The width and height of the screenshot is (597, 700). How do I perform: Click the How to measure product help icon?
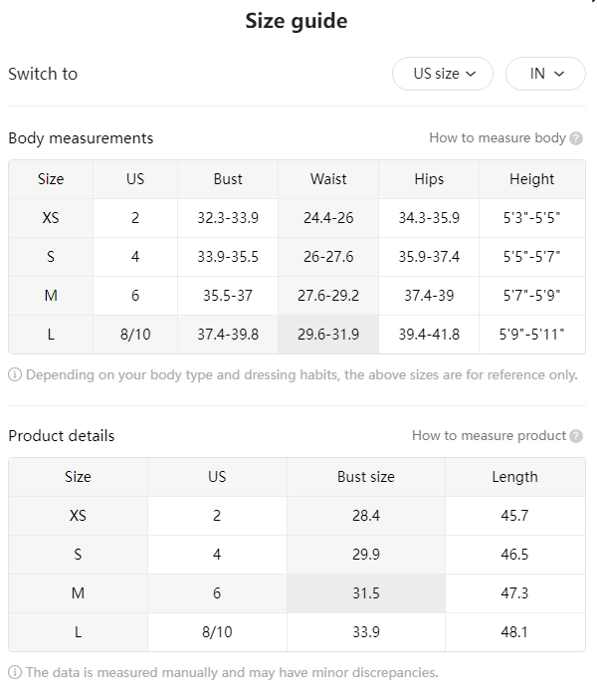(576, 436)
